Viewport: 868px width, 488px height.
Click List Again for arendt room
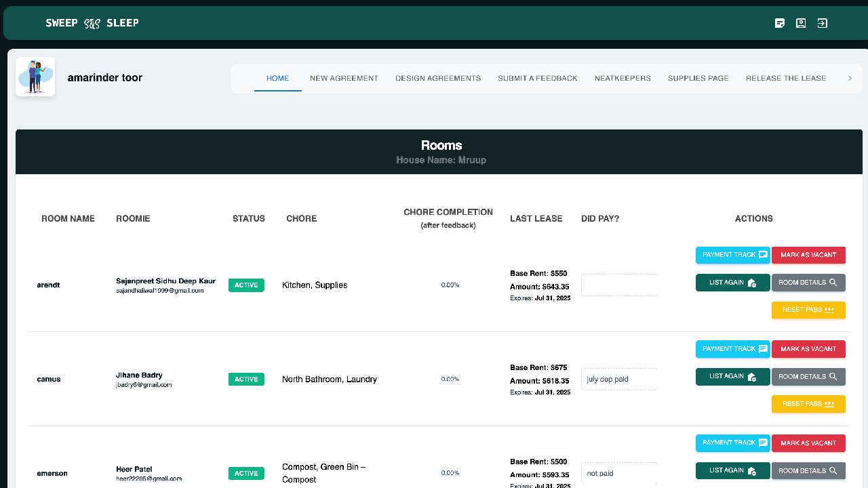(733, 283)
